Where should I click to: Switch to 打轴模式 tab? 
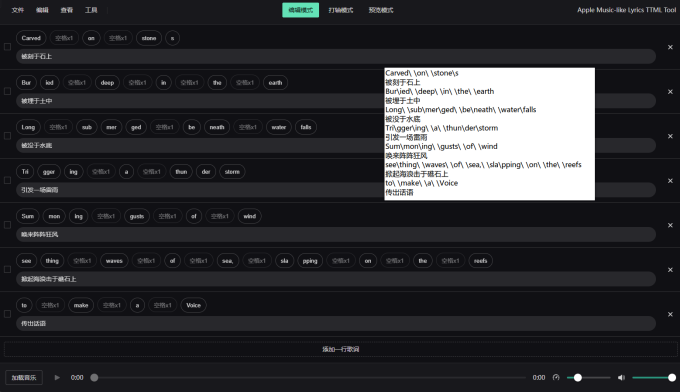(x=341, y=10)
